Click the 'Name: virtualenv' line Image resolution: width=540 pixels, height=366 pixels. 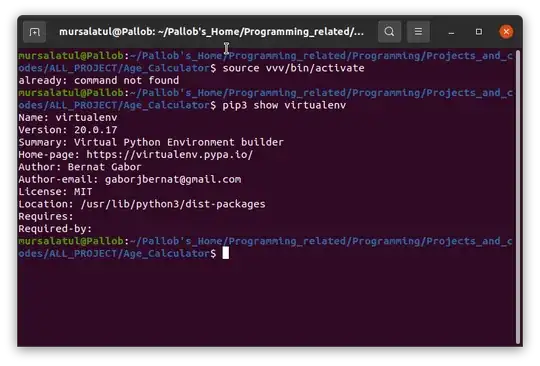point(68,118)
